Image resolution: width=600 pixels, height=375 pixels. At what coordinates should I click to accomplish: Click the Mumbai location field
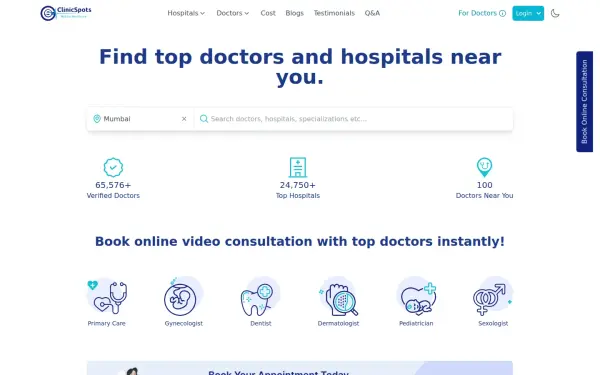[140, 119]
